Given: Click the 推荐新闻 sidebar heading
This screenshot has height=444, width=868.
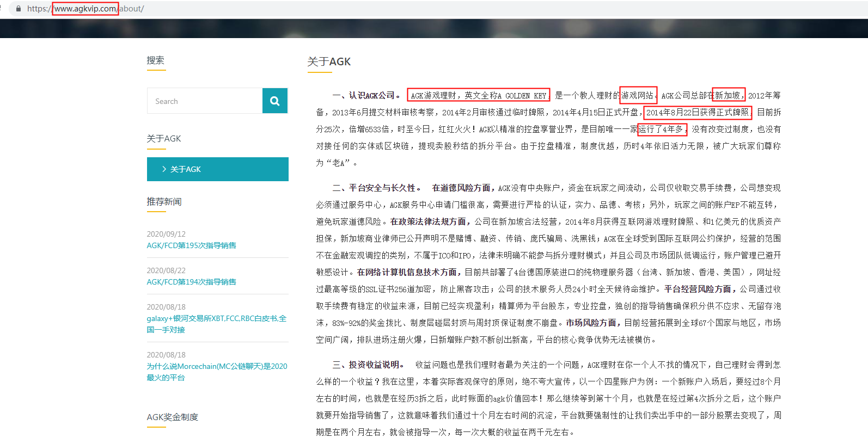Looking at the screenshot, I should click(164, 202).
